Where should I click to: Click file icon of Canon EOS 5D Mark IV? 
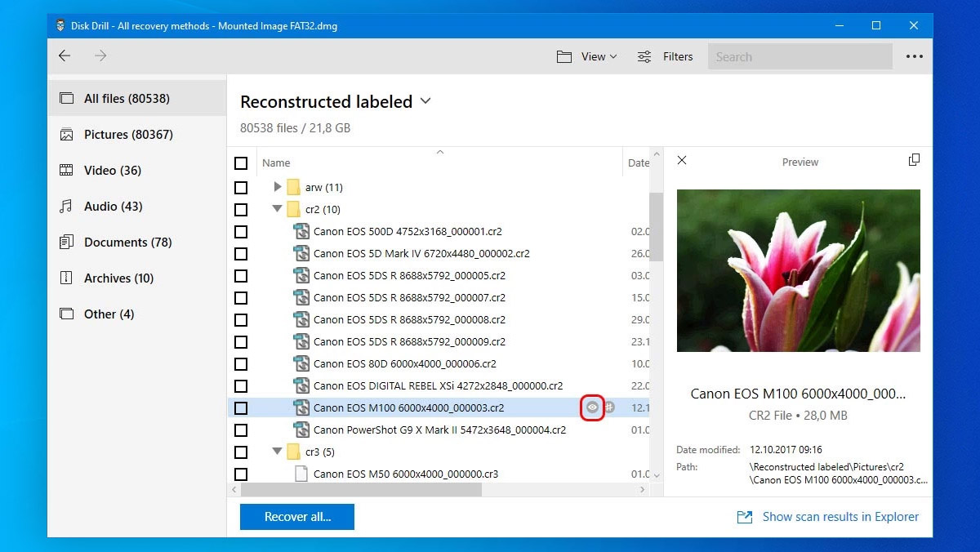click(301, 254)
